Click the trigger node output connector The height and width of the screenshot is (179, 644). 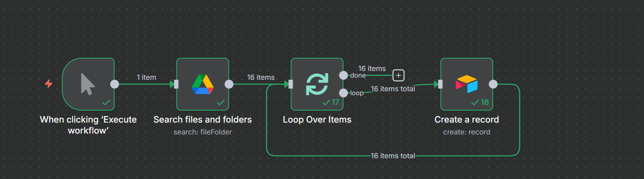click(x=114, y=84)
